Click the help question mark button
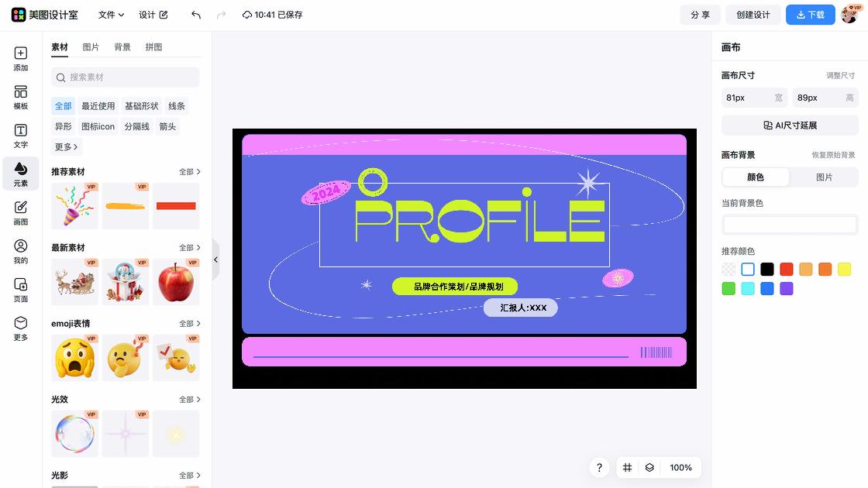Screen dimensions: 868x488 [599, 468]
